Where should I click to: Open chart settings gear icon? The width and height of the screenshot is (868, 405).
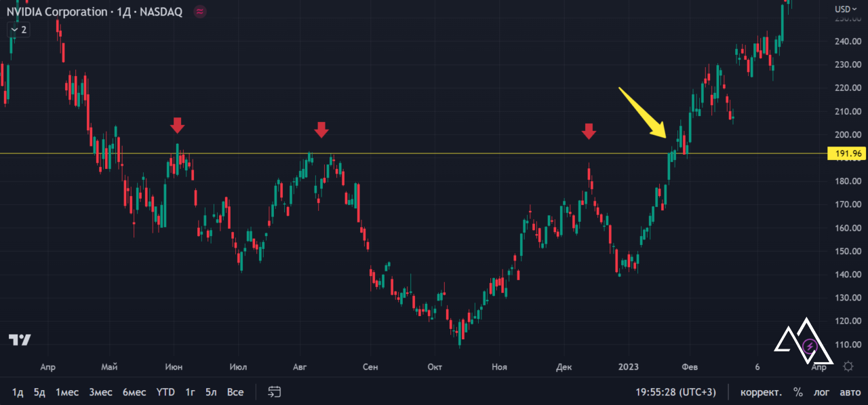848,367
